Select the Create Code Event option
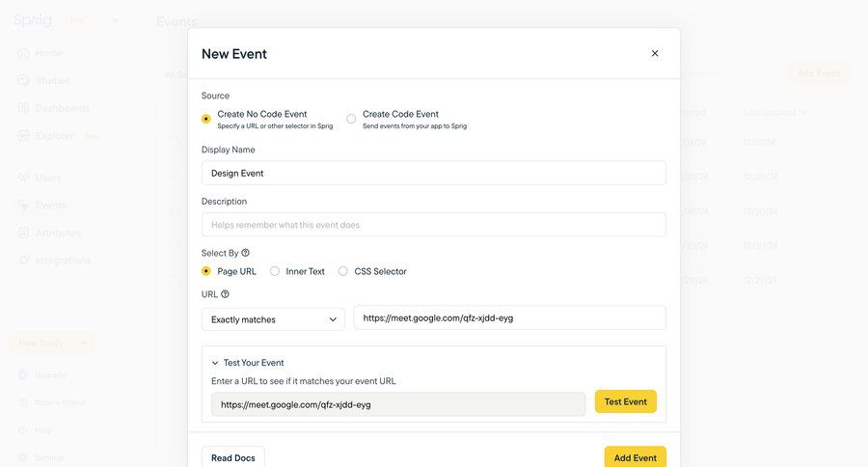The image size is (868, 467). pos(351,119)
